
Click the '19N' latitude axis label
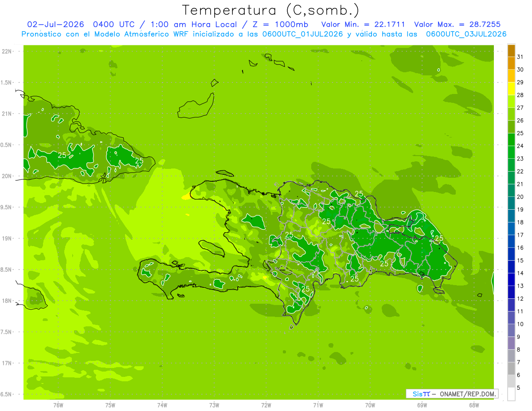coord(7,239)
